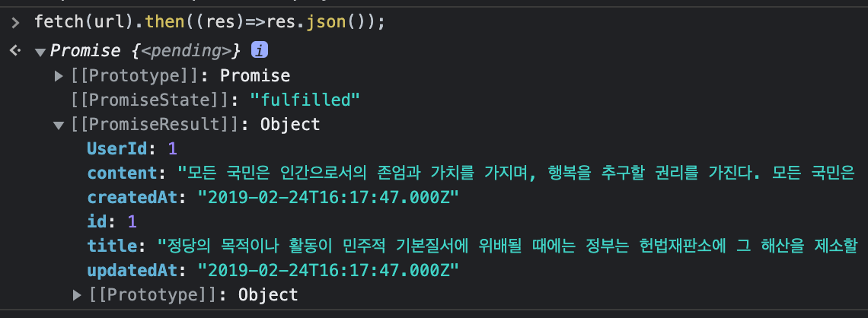Screen dimensions: 868x318
Task: Click the return value arrow icon
Action: (x=15, y=51)
